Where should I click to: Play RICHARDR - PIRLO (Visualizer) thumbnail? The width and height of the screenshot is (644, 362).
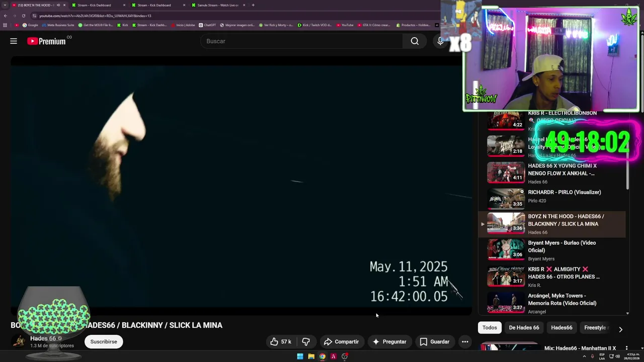coord(506,199)
